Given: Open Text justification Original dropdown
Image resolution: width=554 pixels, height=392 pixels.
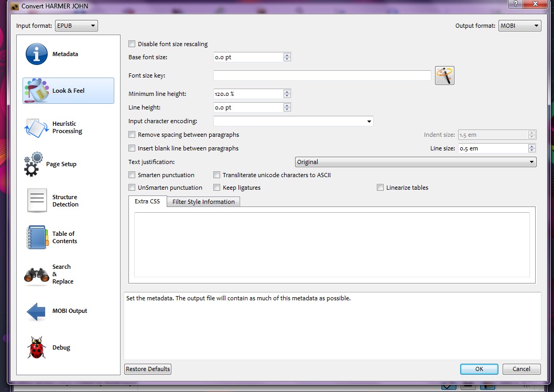Looking at the screenshot, I should click(416, 162).
